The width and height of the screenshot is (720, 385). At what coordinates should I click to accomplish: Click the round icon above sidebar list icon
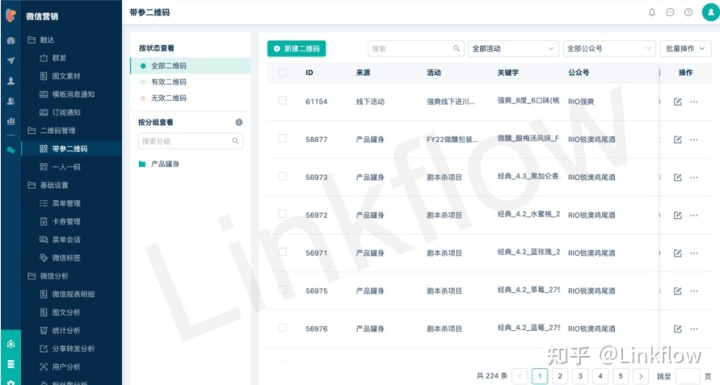pyautogui.click(x=11, y=344)
